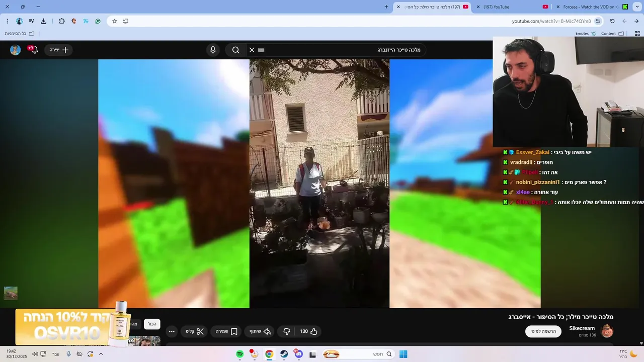This screenshot has width=644, height=362.
Task: Switch to the Forceee Kick VOD tab
Action: (x=591, y=7)
